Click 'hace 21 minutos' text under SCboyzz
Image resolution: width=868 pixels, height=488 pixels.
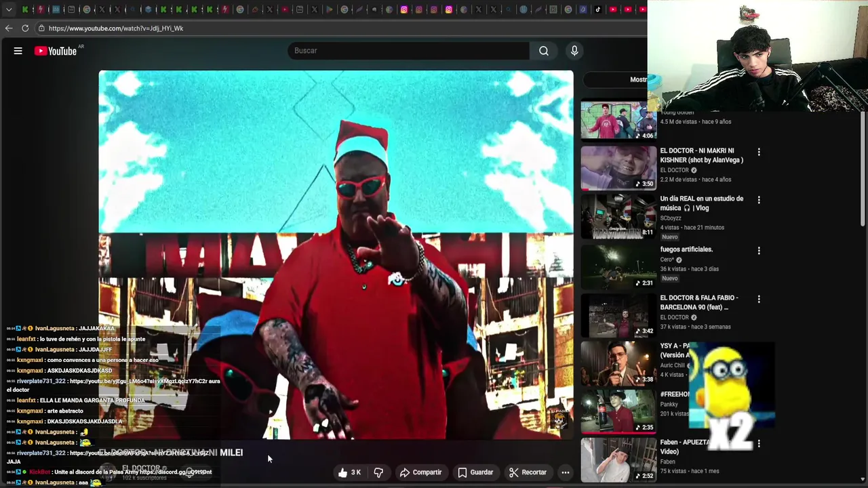tap(705, 228)
